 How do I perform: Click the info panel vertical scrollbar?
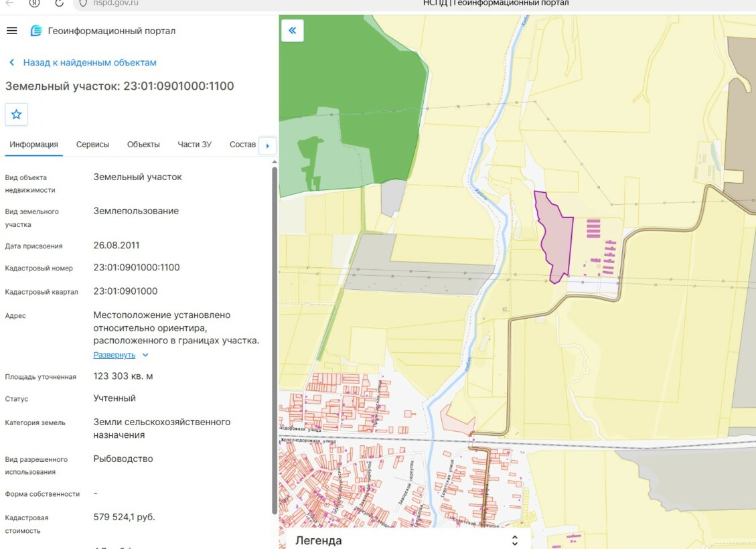(x=275, y=340)
